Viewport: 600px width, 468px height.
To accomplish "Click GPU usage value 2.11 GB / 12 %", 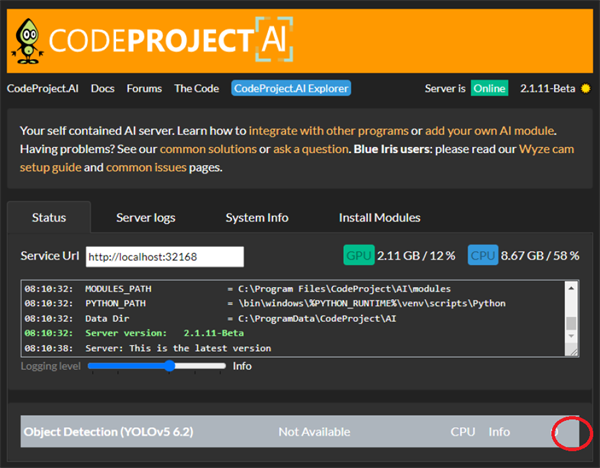I will 416,256.
